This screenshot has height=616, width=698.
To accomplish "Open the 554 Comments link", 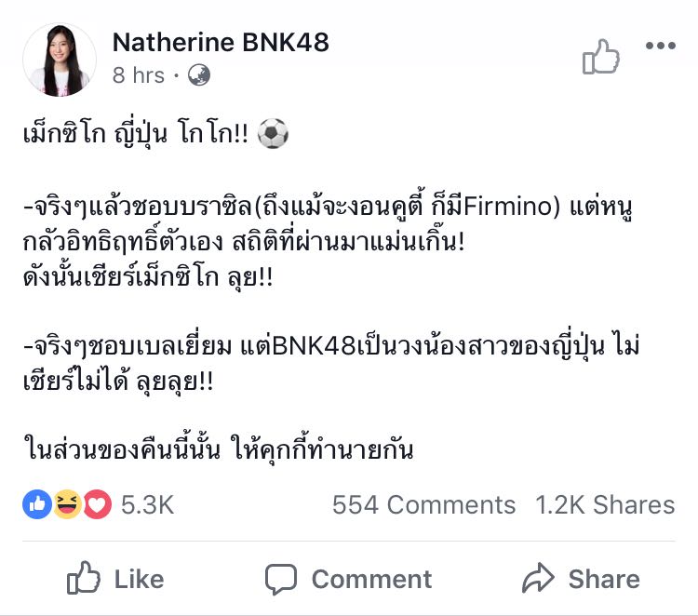I will (423, 504).
